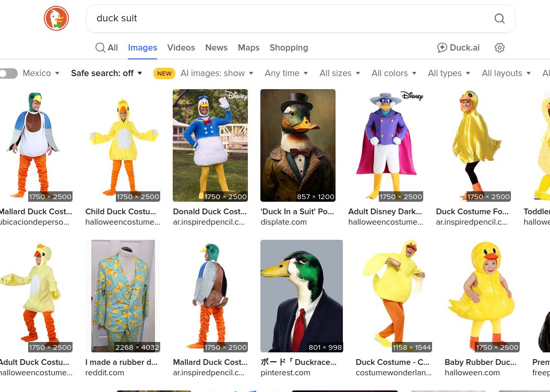Open the Shopping results tab

(x=289, y=47)
